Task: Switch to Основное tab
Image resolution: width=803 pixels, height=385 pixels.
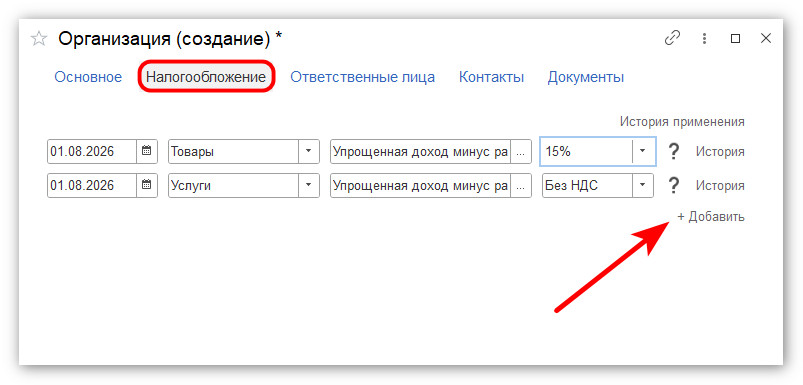Action: point(88,77)
